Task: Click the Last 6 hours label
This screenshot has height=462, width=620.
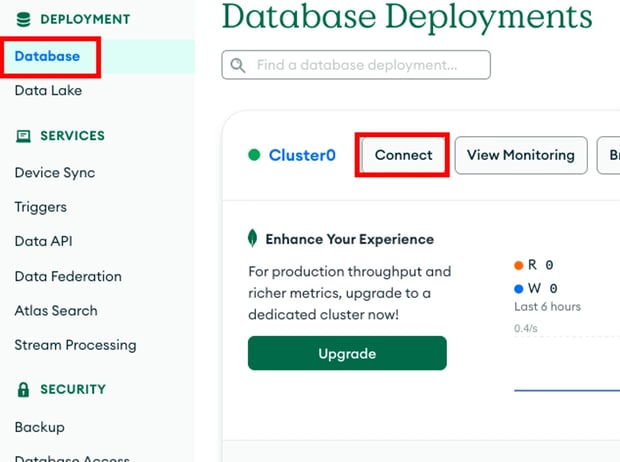Action: [547, 307]
